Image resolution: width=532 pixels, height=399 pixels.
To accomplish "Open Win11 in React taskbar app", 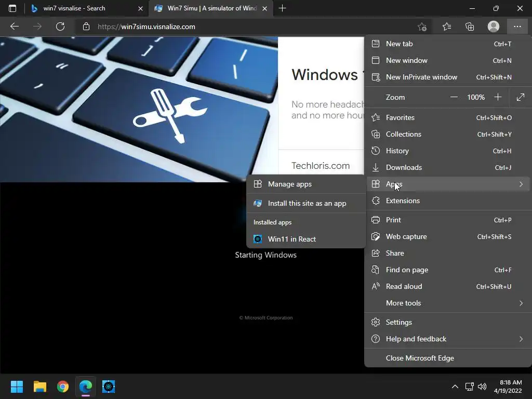I will tap(109, 387).
